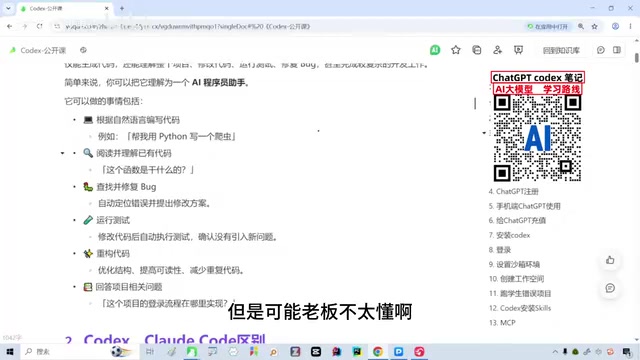Click the text 查找并修复 Bug

(126, 187)
